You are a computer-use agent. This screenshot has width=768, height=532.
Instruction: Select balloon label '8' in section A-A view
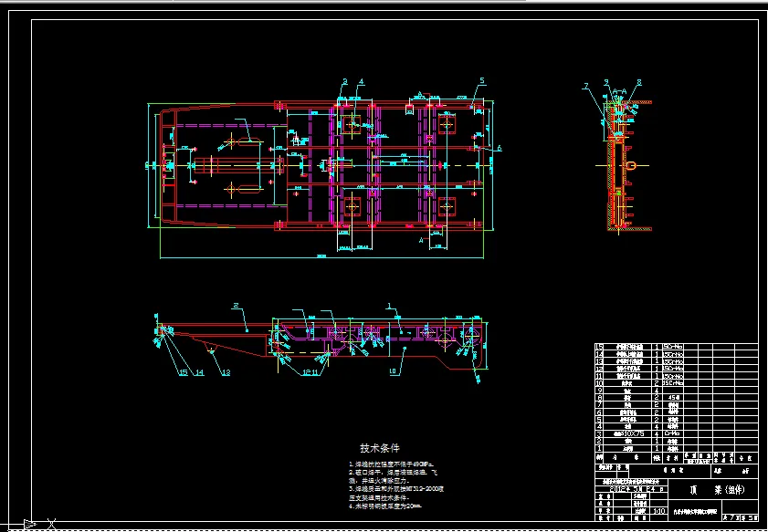point(638,83)
